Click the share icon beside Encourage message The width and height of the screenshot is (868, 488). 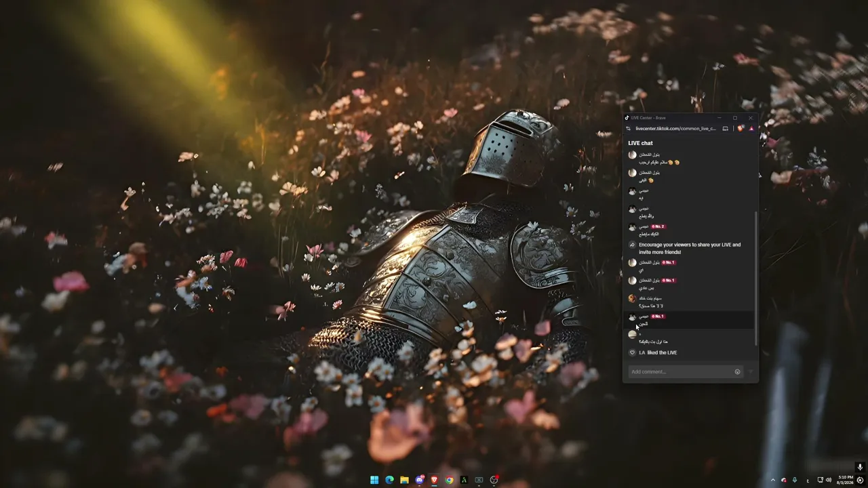point(632,245)
